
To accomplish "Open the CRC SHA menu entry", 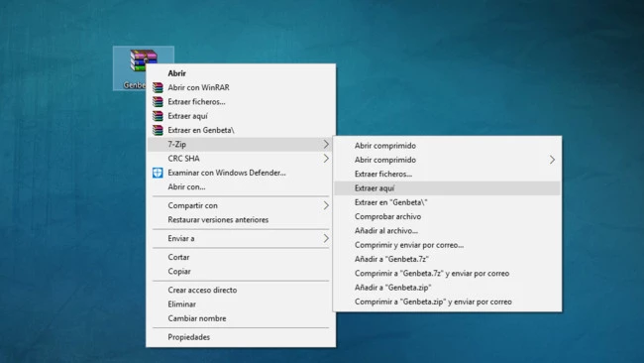I will 241,159.
